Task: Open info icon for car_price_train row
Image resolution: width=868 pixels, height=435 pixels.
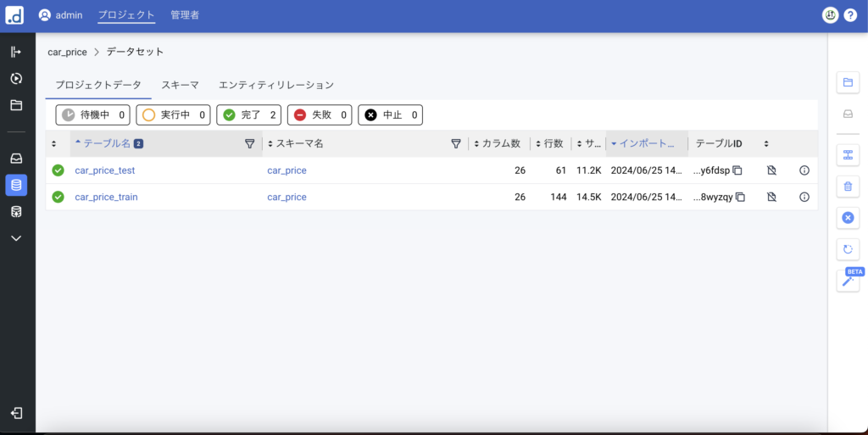Action: 804,197
